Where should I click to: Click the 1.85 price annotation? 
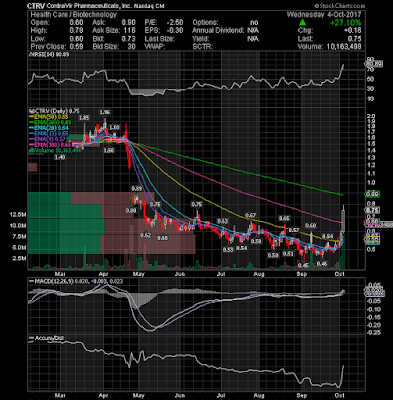coord(84,118)
